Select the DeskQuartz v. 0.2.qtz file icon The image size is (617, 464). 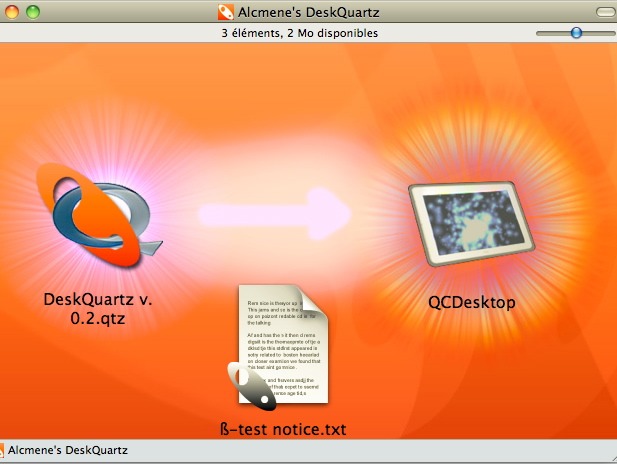click(98, 215)
